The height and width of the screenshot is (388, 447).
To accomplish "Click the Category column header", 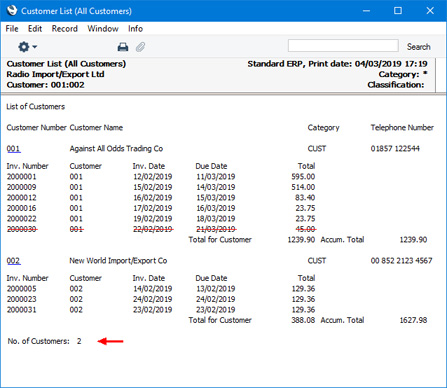I will pyautogui.click(x=323, y=128).
